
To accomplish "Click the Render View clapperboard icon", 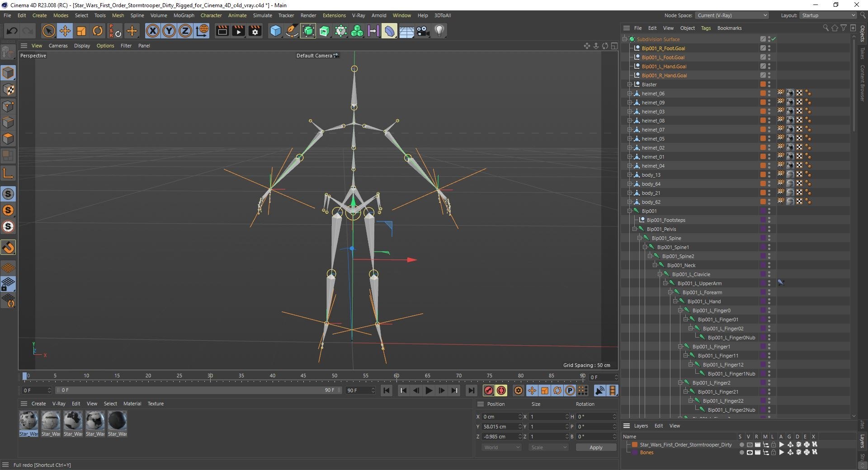I will pos(222,31).
